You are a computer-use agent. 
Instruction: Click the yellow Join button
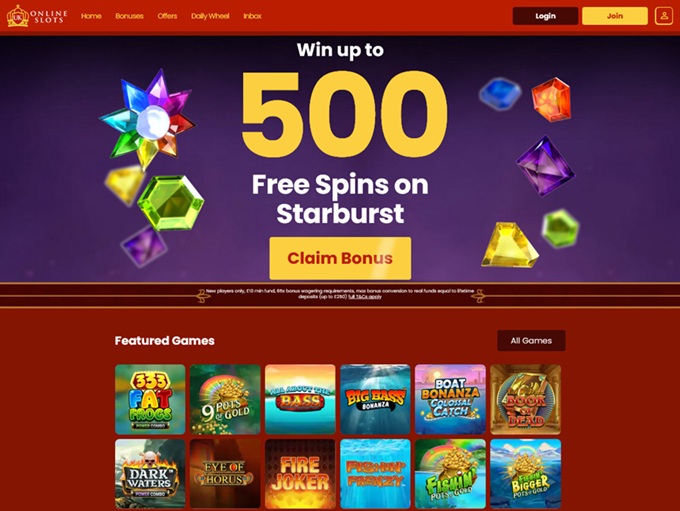click(x=615, y=16)
